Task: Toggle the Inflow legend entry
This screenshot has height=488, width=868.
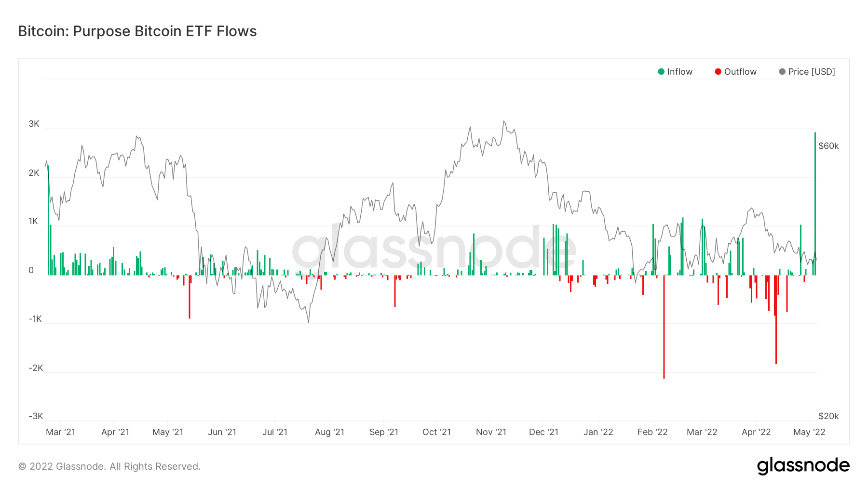Action: [x=675, y=72]
